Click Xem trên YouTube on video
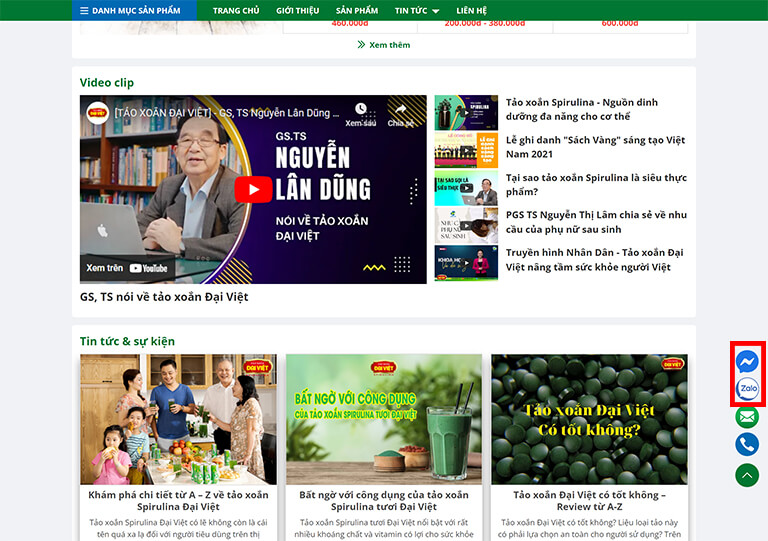The image size is (768, 541). click(x=127, y=268)
